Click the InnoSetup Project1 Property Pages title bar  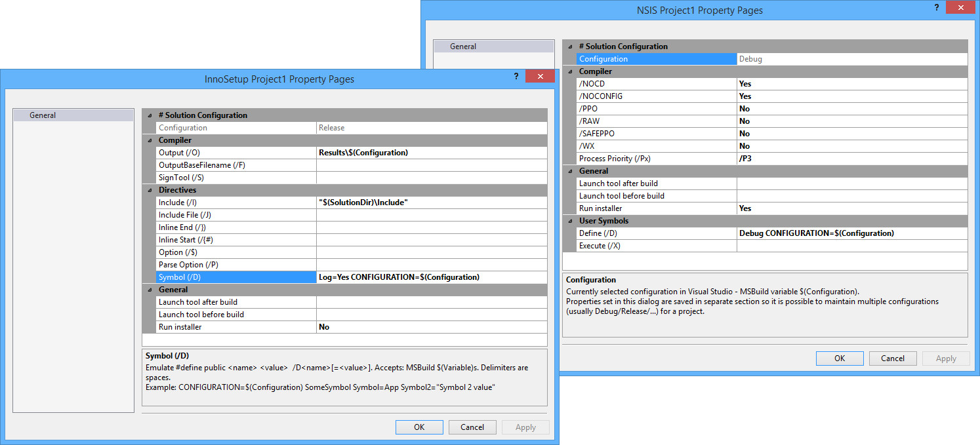(279, 79)
